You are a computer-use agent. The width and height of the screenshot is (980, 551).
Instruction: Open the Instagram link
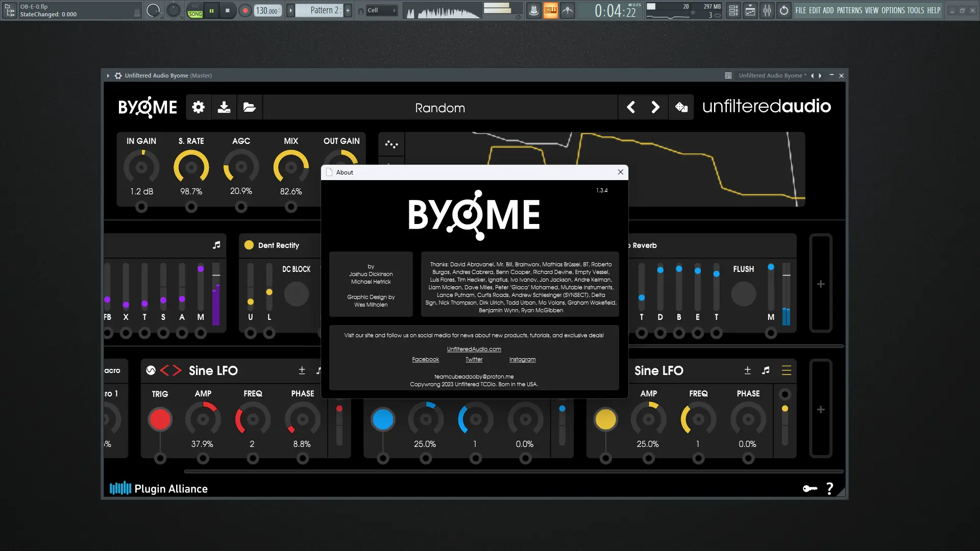[522, 359]
